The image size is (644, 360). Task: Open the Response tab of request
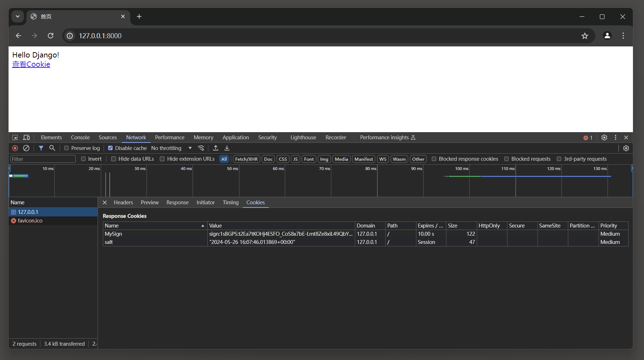(x=177, y=202)
